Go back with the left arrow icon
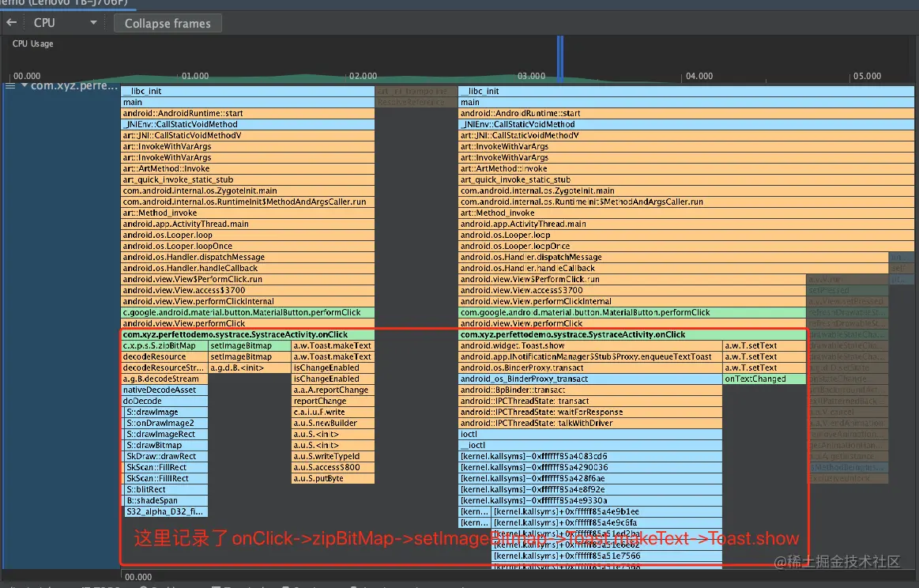The width and height of the screenshot is (919, 588). [x=11, y=23]
